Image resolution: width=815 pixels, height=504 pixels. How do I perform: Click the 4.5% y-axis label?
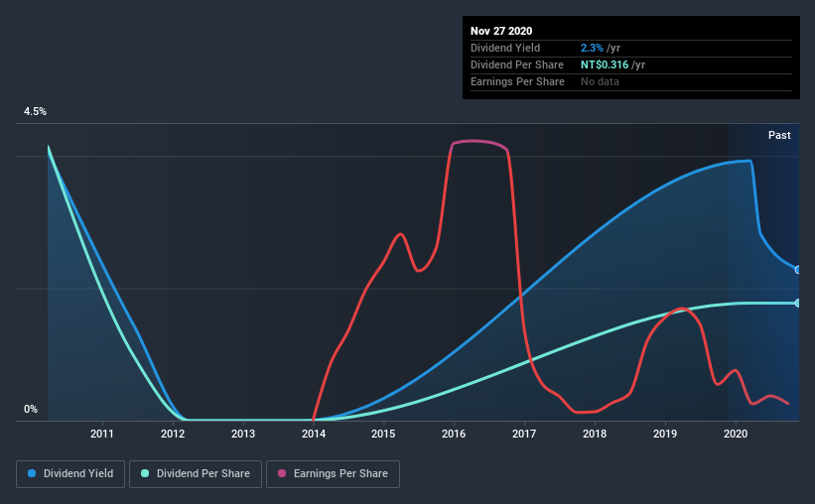(35, 112)
